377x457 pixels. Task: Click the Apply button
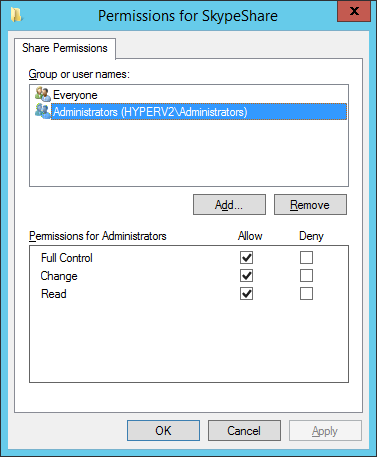click(x=325, y=431)
